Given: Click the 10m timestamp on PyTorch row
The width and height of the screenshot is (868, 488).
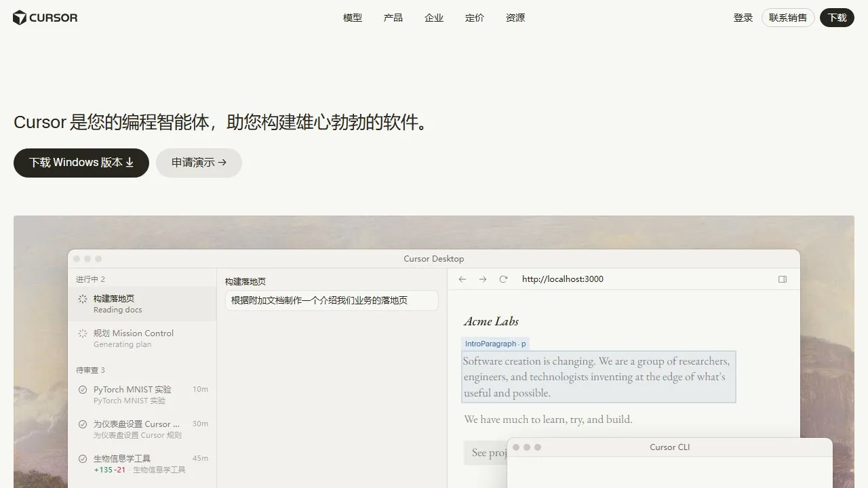Looking at the screenshot, I should tap(200, 389).
